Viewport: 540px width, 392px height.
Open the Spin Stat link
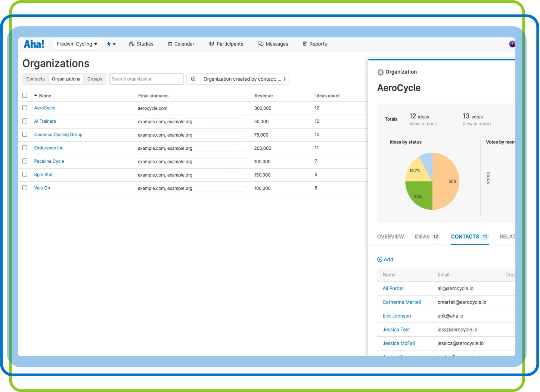[x=43, y=175]
